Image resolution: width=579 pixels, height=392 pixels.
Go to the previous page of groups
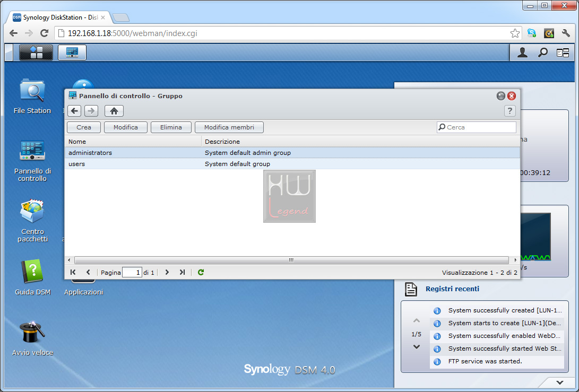click(x=88, y=272)
